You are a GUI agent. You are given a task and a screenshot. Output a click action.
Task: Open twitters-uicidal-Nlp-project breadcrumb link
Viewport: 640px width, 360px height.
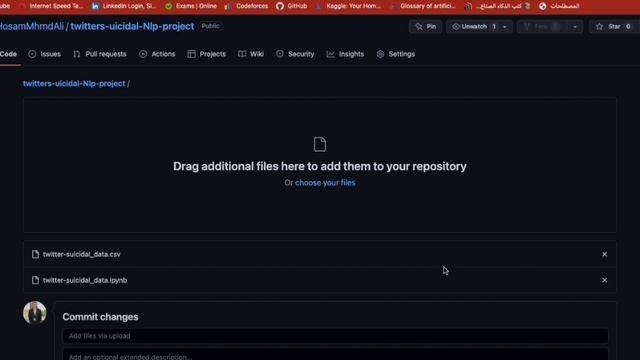(x=74, y=83)
